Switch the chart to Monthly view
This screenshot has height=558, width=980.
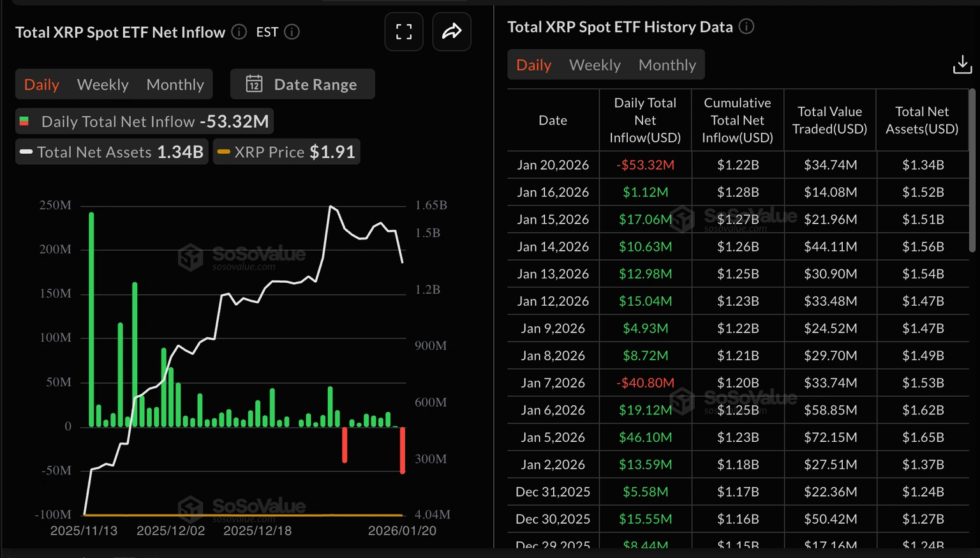tap(175, 84)
